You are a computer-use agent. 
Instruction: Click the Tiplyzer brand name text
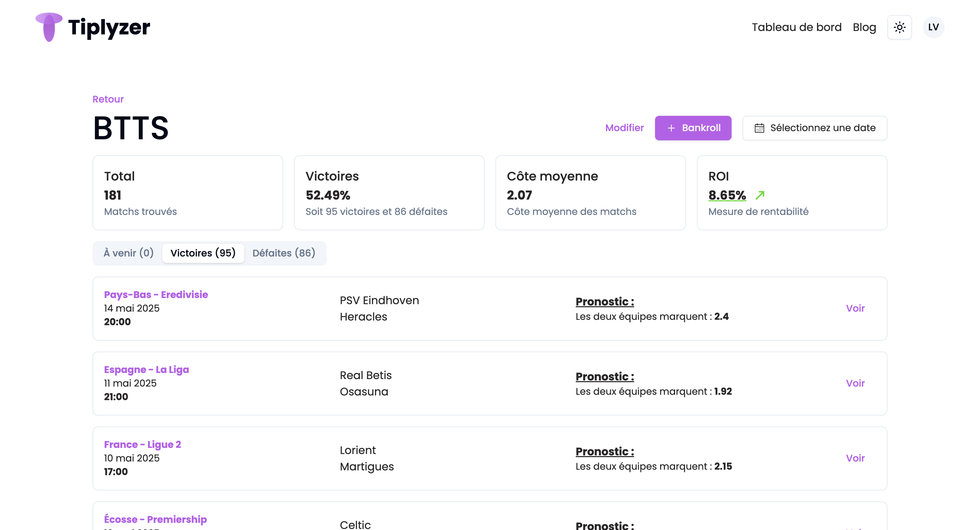pyautogui.click(x=109, y=27)
